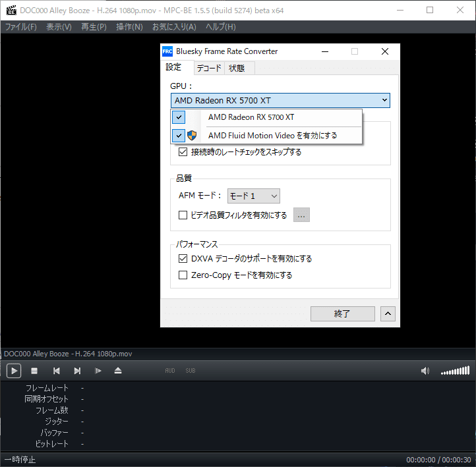Close the Bluesky Frame Rate Converter dialog
This screenshot has width=476, height=467.
tap(384, 51)
